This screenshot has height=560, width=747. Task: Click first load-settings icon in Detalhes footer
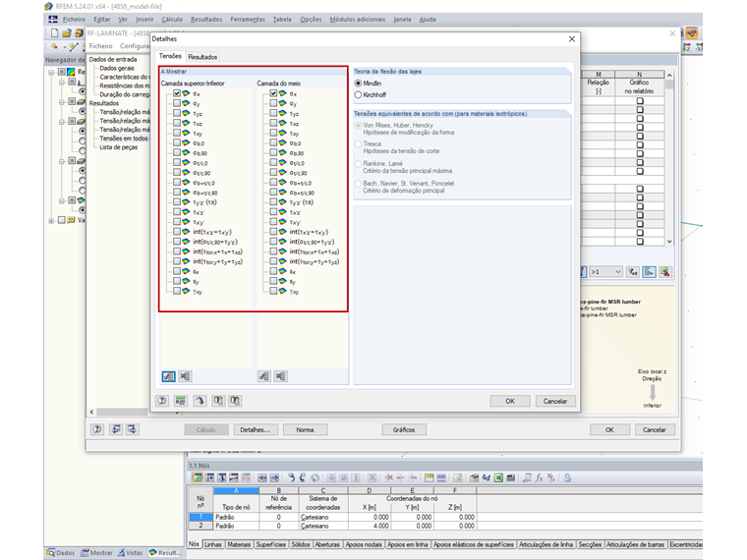[x=218, y=401]
